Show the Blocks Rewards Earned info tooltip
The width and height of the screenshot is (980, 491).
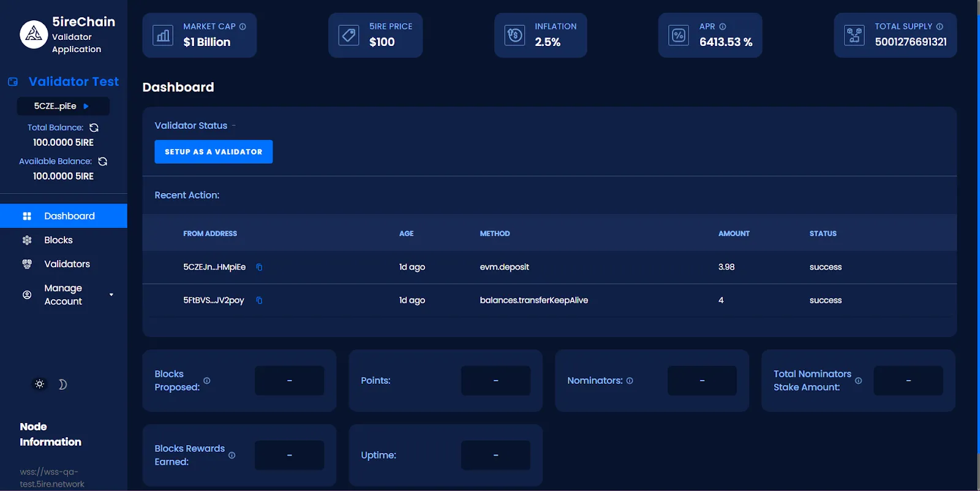point(232,455)
